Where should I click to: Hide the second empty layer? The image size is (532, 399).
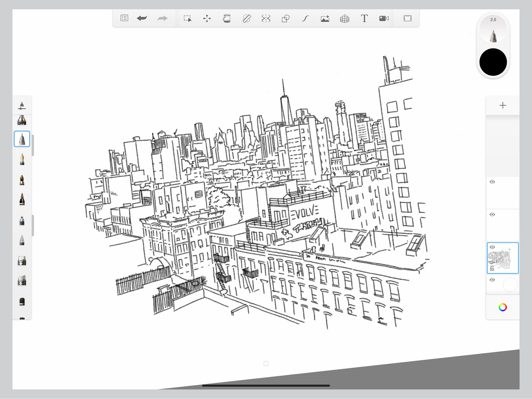tap(492, 215)
